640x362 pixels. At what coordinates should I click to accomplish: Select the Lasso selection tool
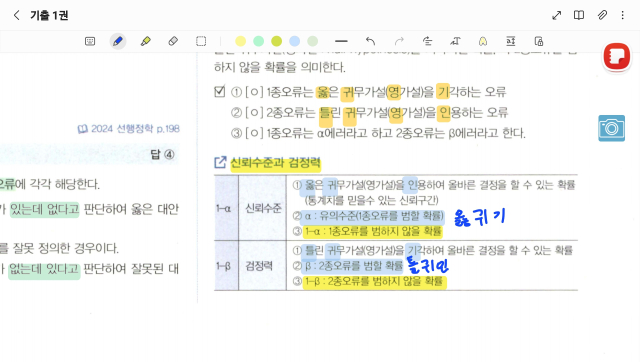click(201, 41)
